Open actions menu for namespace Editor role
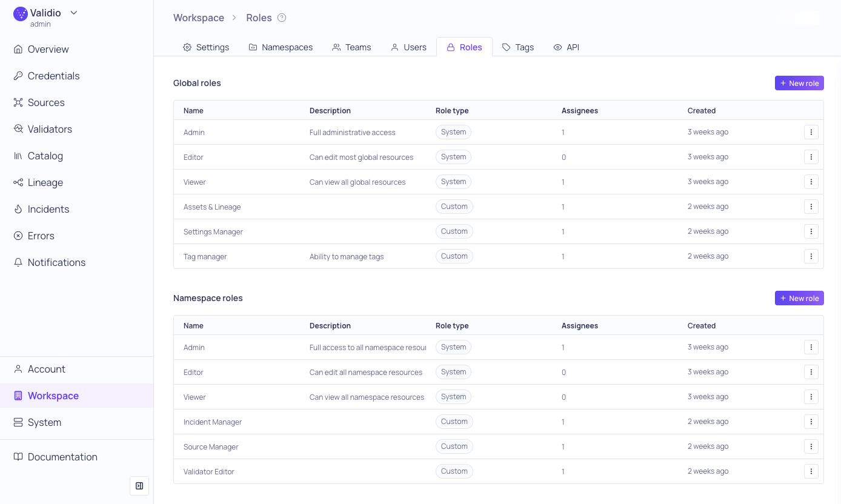 point(811,372)
